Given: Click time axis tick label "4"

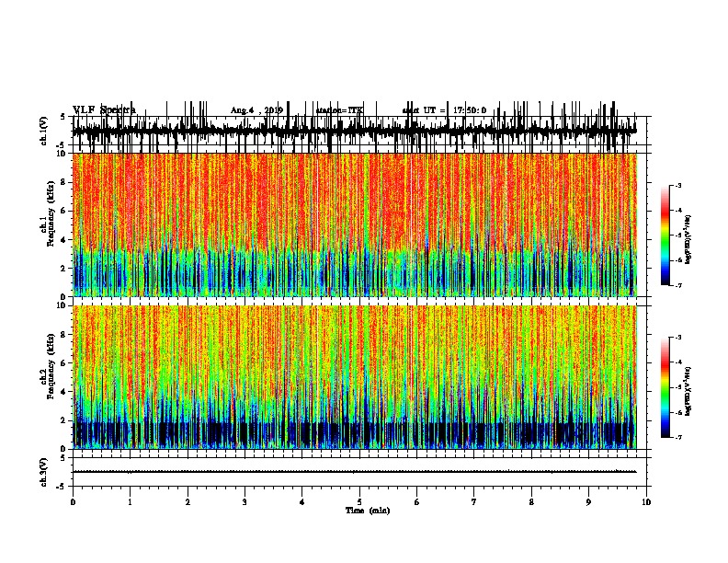Looking at the screenshot, I should [x=302, y=502].
